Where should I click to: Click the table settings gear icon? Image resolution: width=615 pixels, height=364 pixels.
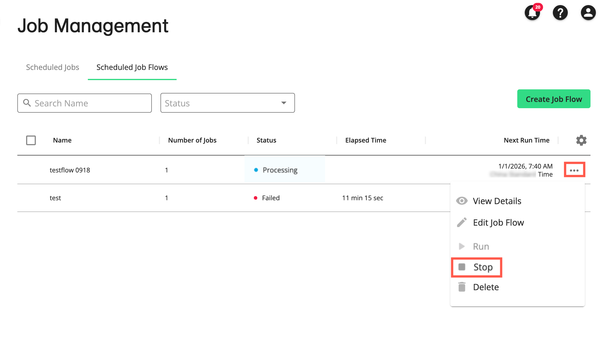pyautogui.click(x=581, y=140)
